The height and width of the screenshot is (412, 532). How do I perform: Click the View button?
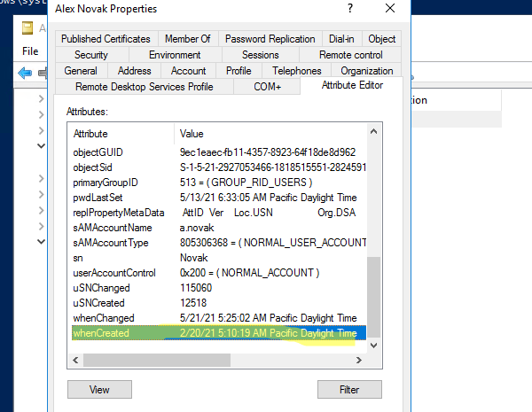click(99, 390)
